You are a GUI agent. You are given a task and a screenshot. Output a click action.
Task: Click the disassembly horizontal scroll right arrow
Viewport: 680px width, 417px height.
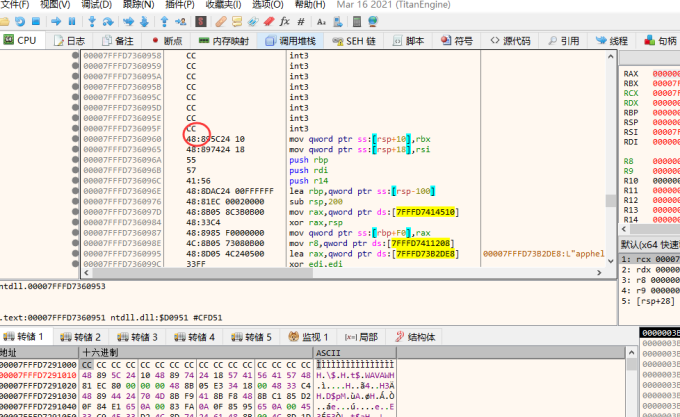click(x=599, y=273)
